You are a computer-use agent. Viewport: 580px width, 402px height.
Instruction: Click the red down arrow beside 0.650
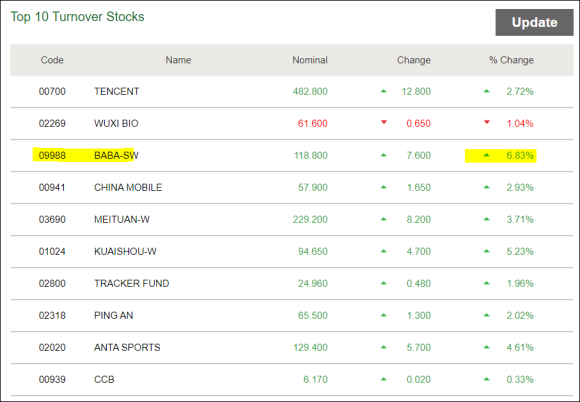pos(384,122)
